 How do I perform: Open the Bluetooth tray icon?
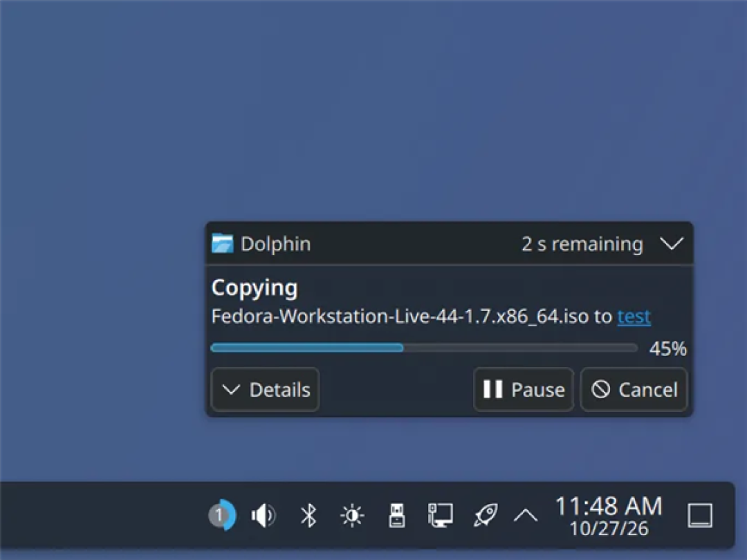point(308,515)
